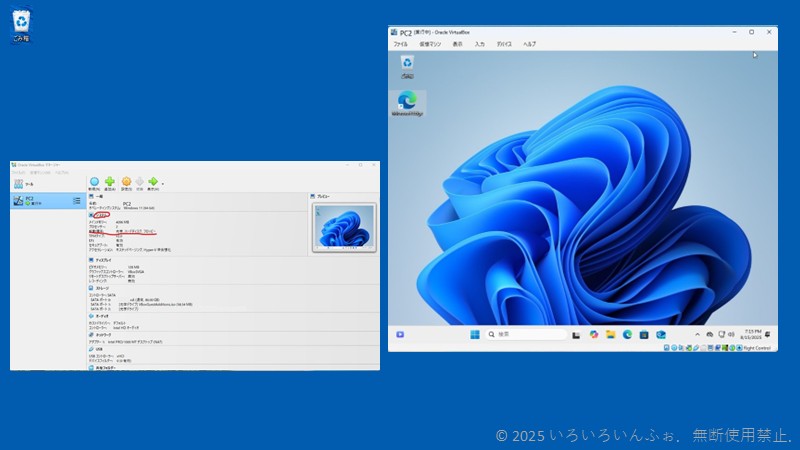The width and height of the screenshot is (800, 450).
Task: Open Task View on the guest taskbar
Action: click(576, 335)
